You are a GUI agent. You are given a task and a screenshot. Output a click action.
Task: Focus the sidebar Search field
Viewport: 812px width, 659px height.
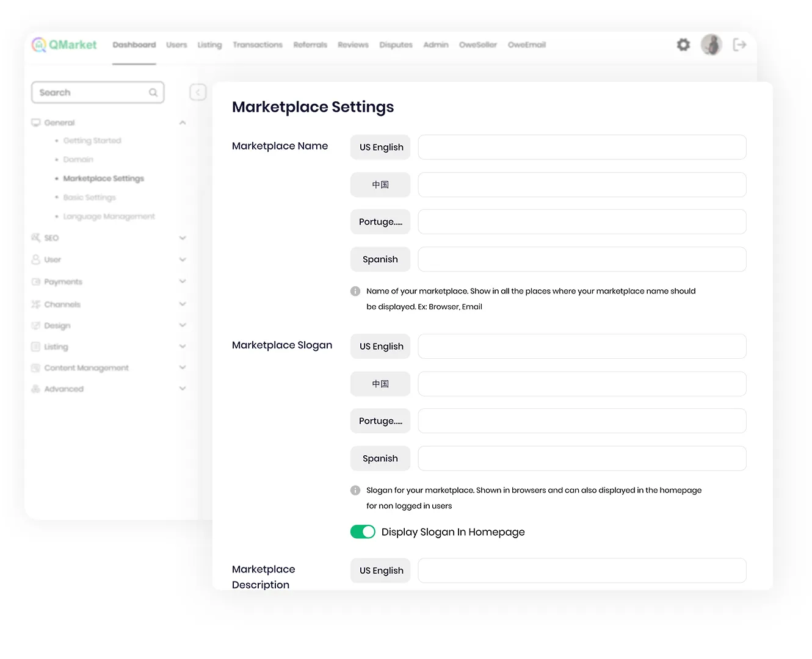[x=92, y=93]
